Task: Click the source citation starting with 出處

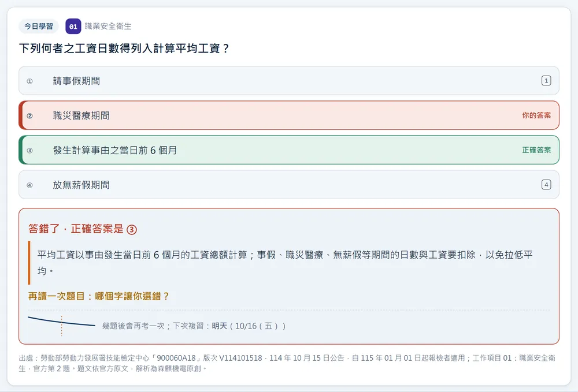Action: tap(287, 363)
